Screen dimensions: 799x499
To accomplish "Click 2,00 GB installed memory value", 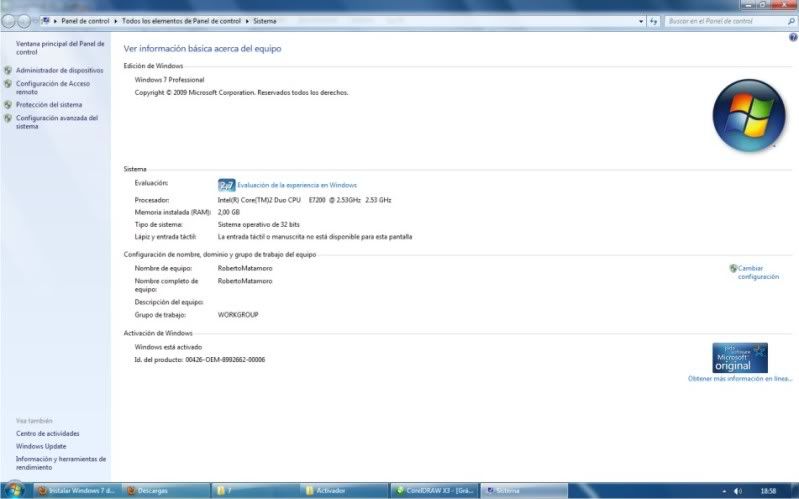I will [228, 212].
